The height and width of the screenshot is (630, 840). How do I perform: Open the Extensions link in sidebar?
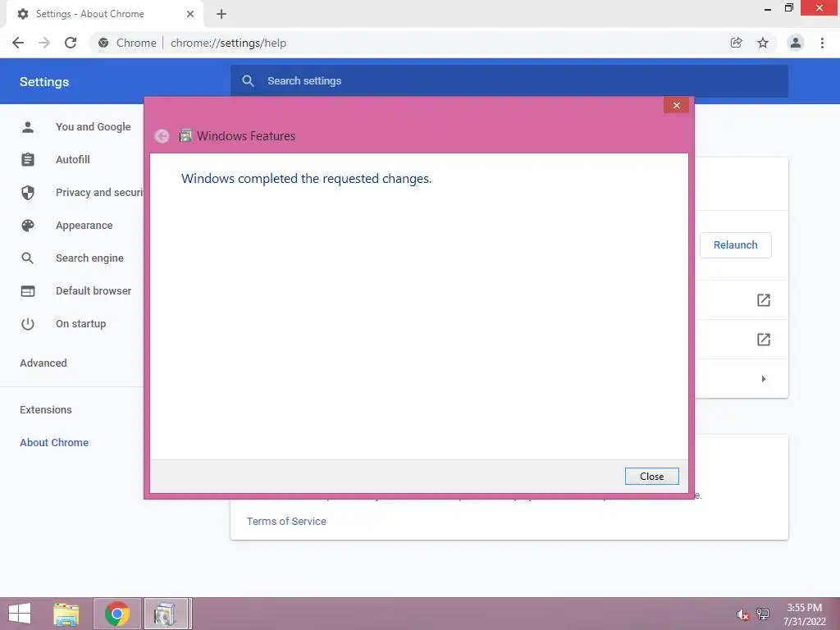46,410
